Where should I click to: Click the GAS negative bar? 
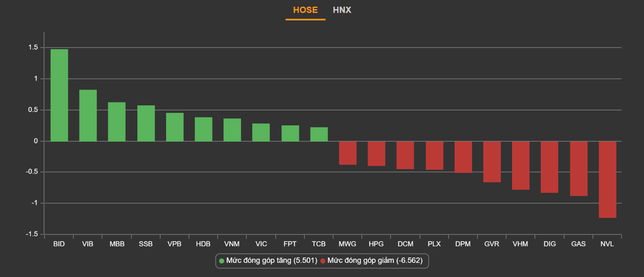578,168
